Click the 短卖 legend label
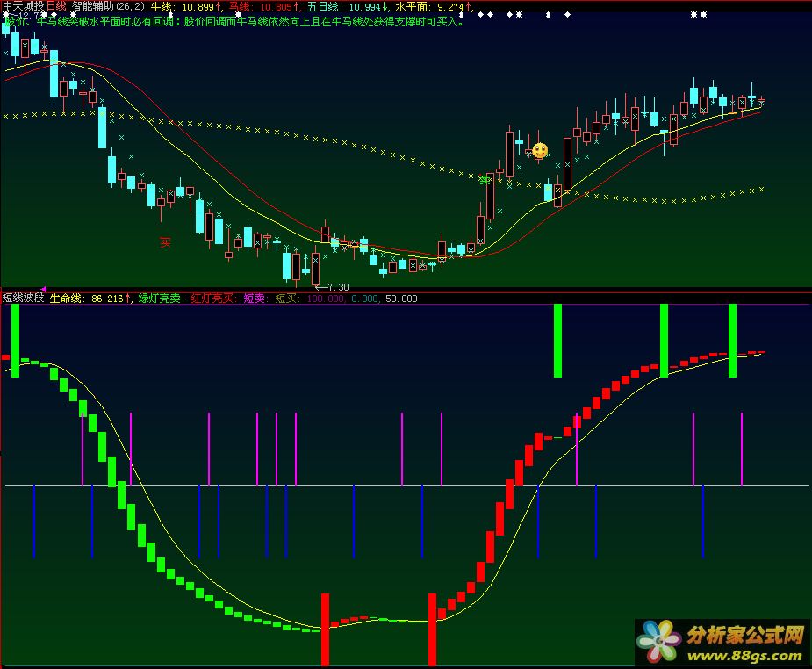Screen dimensions: 812x669 255,299
